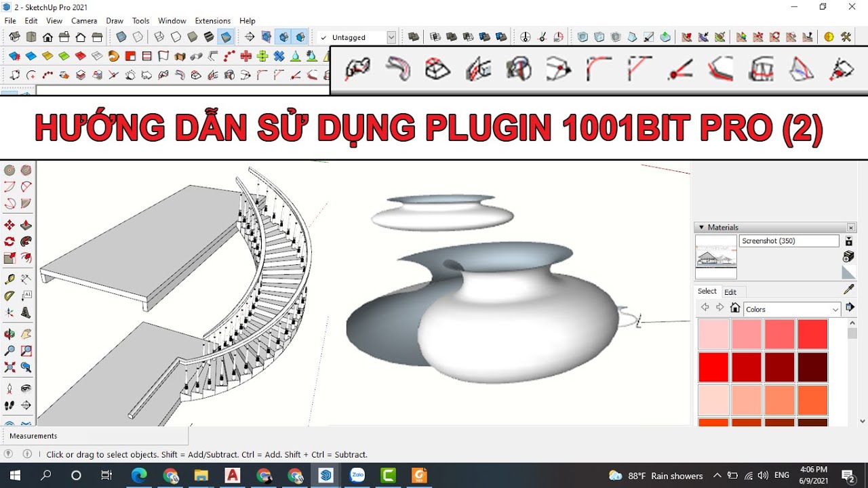Open the Draw menu
The width and height of the screenshot is (868, 488).
point(115,21)
